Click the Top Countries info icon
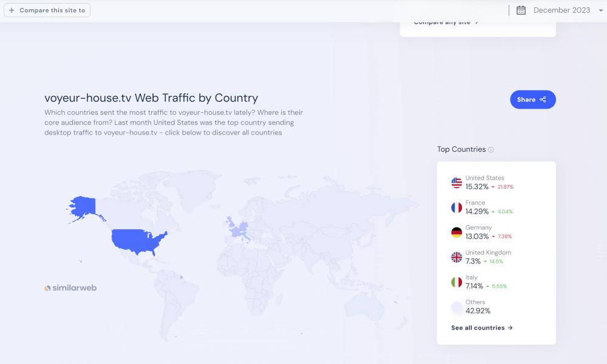Screen dimensions: 607x364 coord(491,150)
